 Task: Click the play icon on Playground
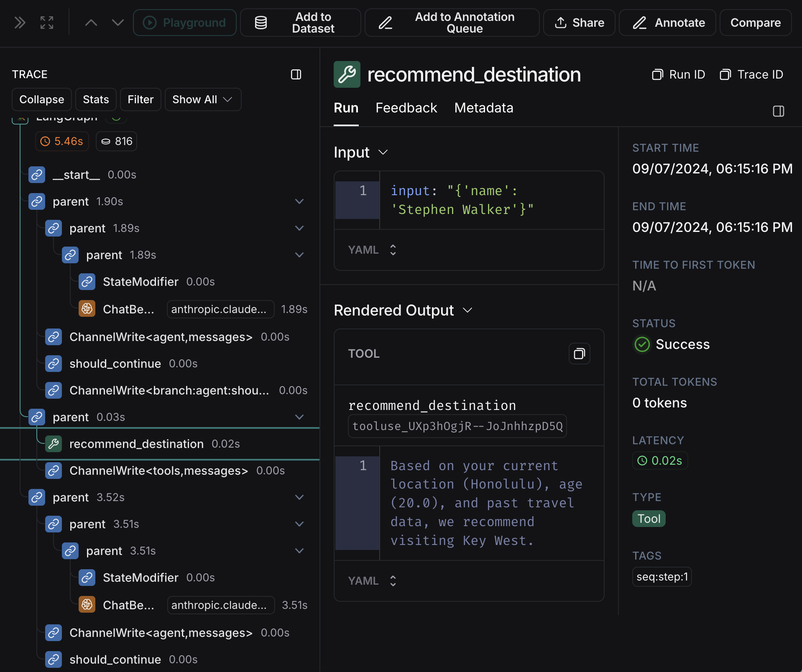click(x=150, y=23)
